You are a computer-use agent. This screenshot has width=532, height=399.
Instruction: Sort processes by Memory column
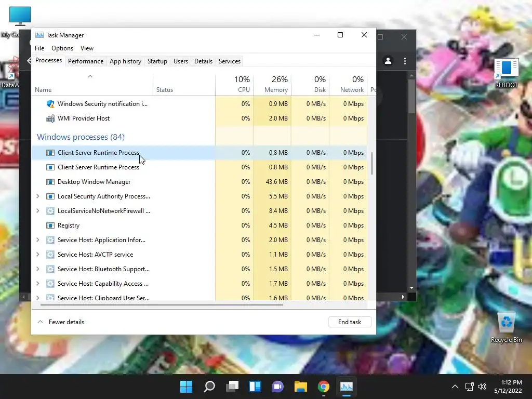272,85
